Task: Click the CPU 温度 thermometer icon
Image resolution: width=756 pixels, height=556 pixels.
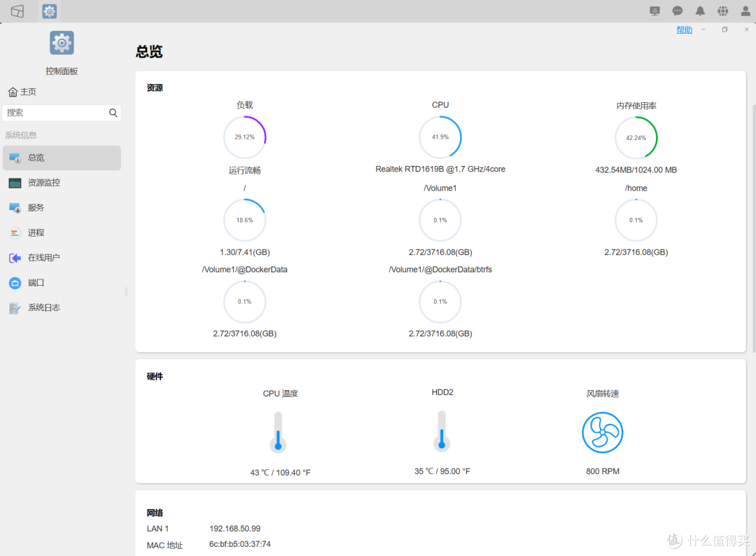Action: [278, 433]
